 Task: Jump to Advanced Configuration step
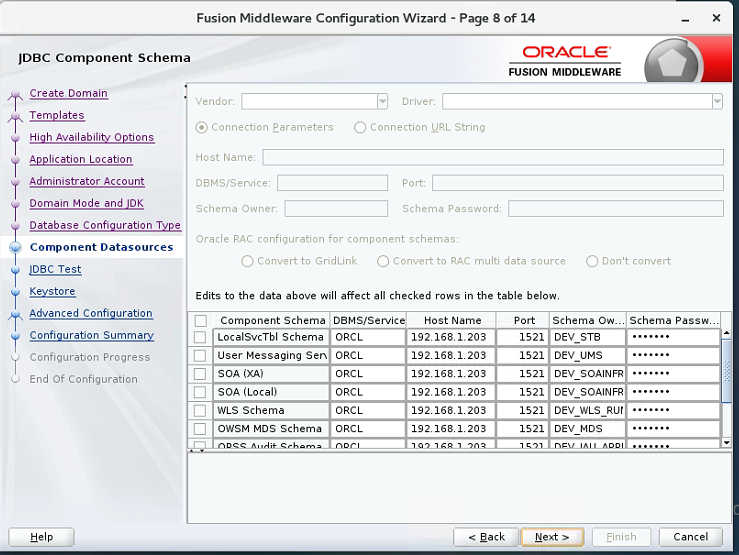pos(91,313)
